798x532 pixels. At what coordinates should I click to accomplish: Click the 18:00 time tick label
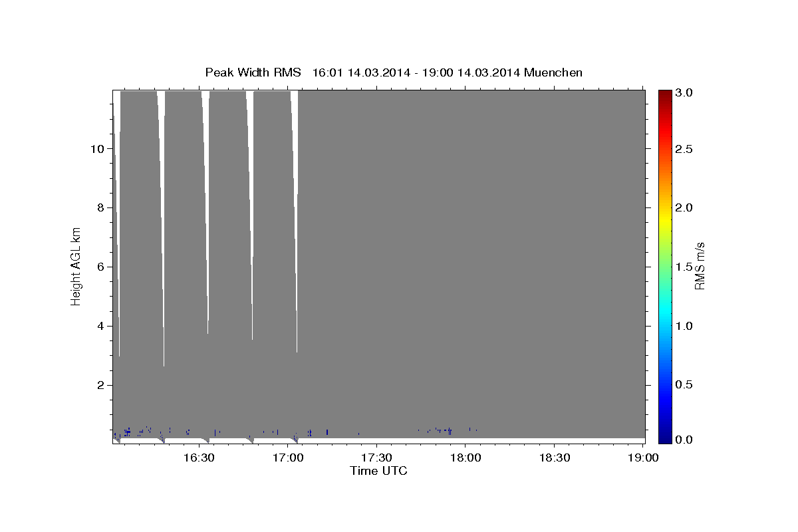coord(465,458)
